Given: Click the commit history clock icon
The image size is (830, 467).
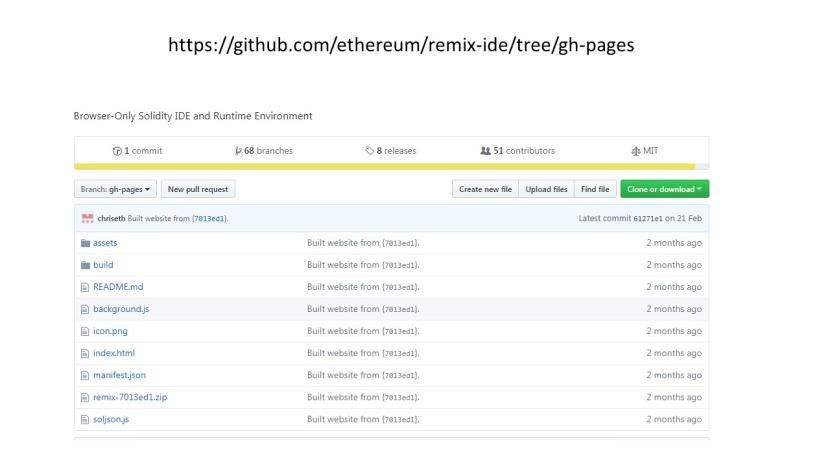Looking at the screenshot, I should tap(118, 151).
